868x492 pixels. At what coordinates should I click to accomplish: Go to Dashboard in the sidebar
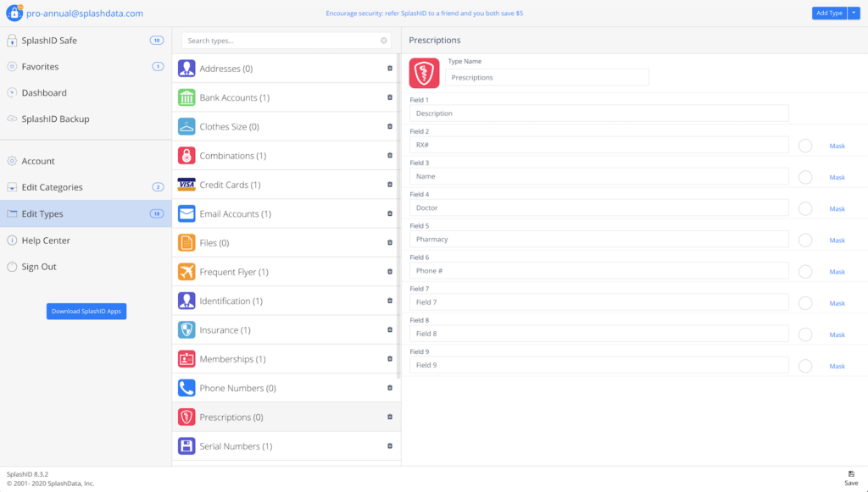44,93
